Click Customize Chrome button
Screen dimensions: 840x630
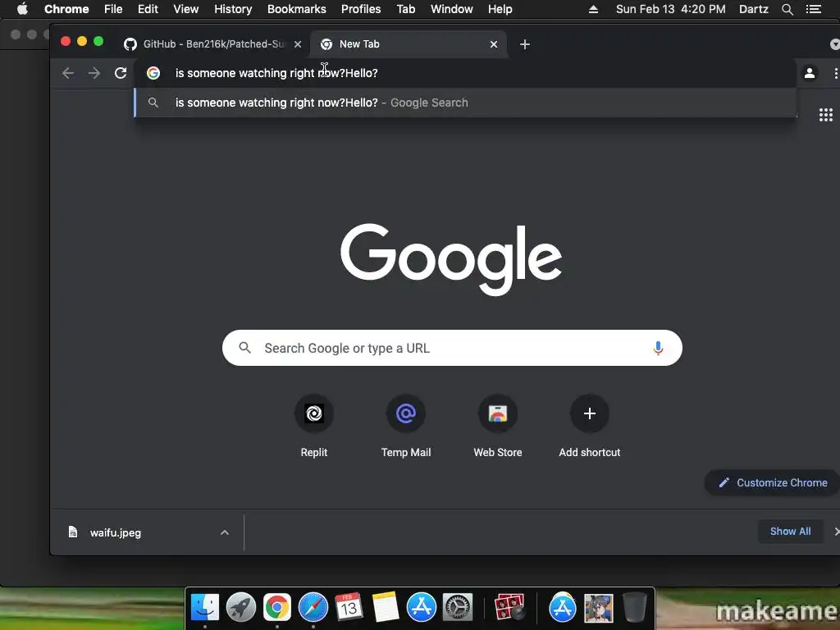point(773,482)
